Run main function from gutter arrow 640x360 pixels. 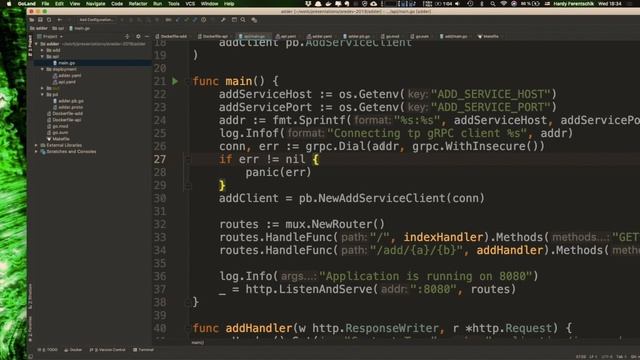(175, 81)
